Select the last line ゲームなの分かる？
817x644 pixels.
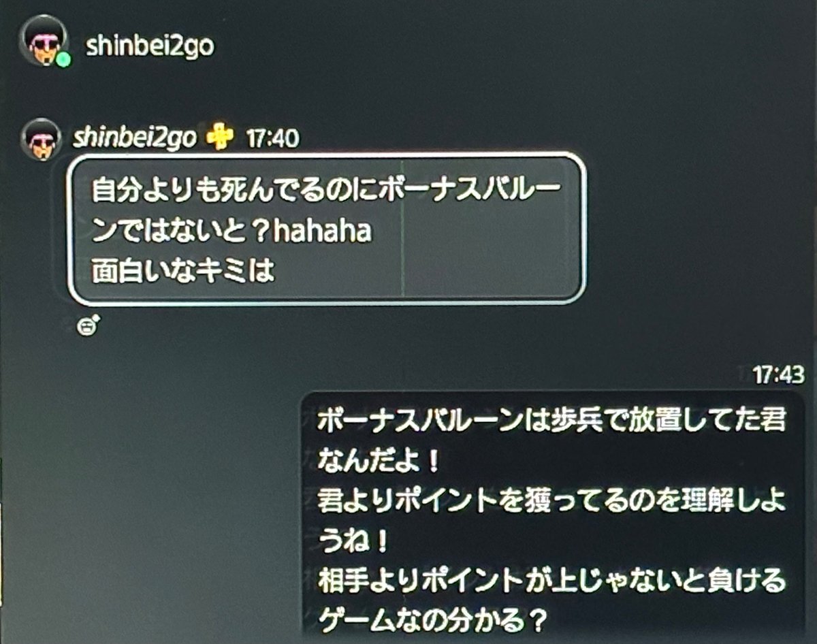click(x=433, y=619)
